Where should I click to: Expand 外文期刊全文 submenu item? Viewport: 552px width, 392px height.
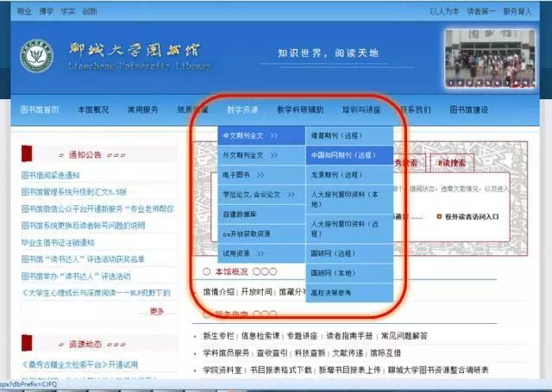[261, 155]
